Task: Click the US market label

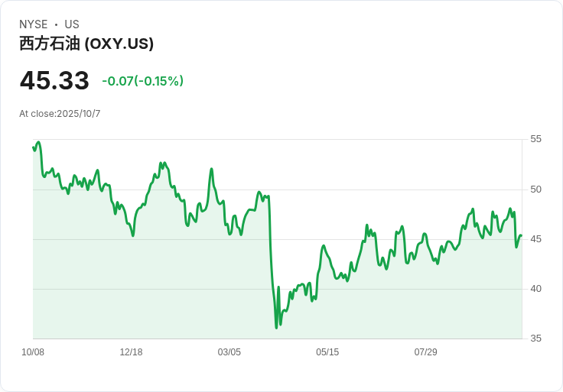Action: [x=72, y=24]
